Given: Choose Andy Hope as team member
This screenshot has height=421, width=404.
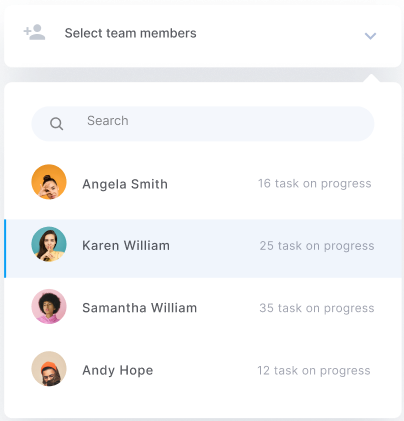Looking at the screenshot, I should coord(203,370).
